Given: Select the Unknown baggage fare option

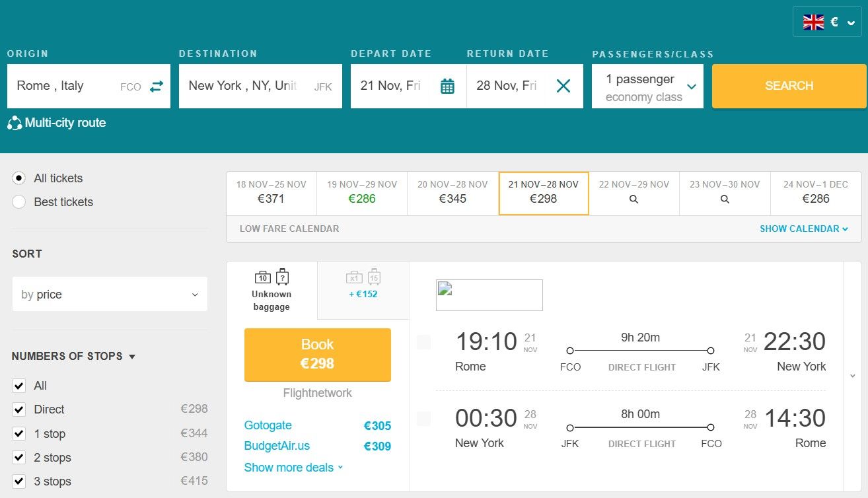Looking at the screenshot, I should (x=271, y=290).
